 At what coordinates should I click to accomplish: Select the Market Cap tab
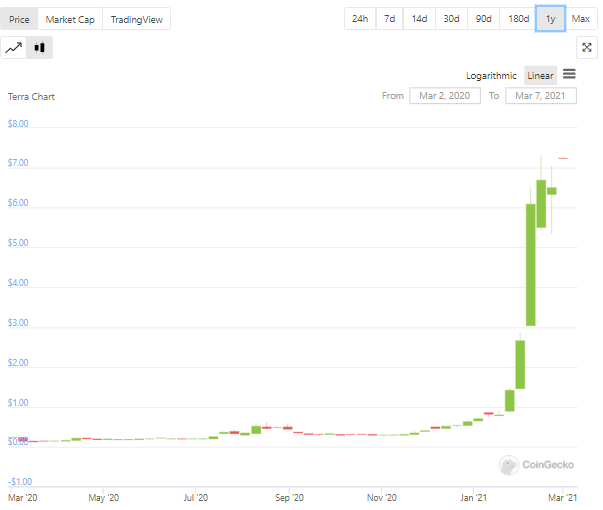[x=70, y=19]
